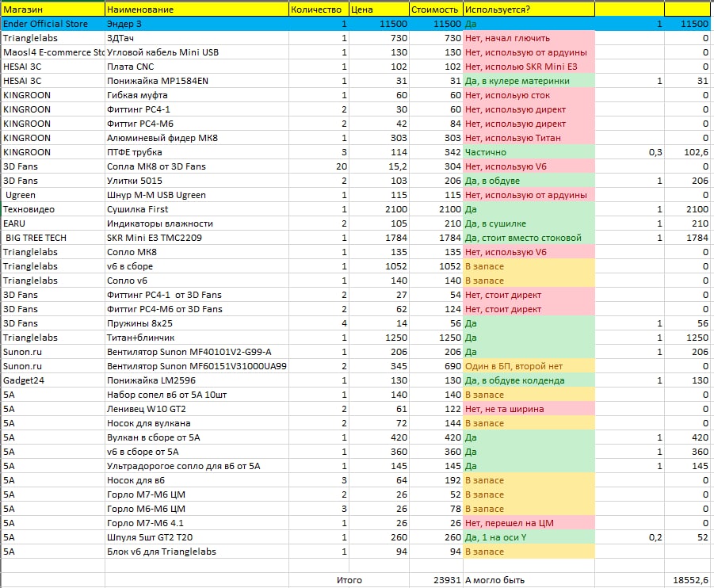The height and width of the screenshot is (588, 714).
Task: Click the 'Сопло МК8' cell
Action: pos(197,252)
